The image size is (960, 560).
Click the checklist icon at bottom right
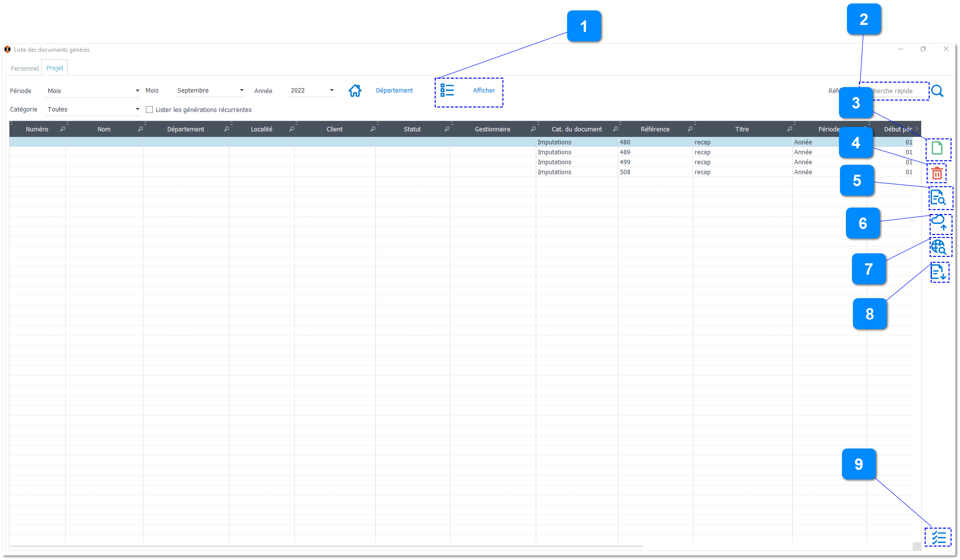tap(938, 537)
